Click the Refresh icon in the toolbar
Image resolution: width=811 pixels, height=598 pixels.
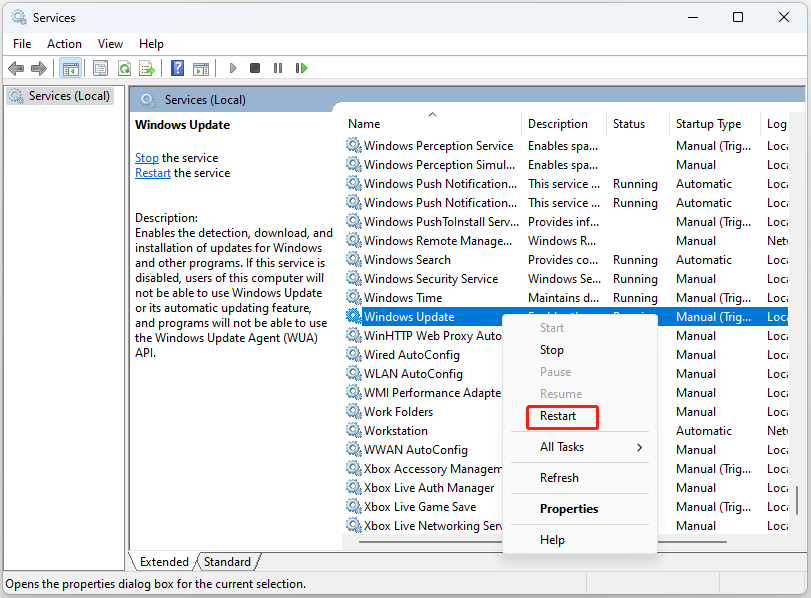123,67
